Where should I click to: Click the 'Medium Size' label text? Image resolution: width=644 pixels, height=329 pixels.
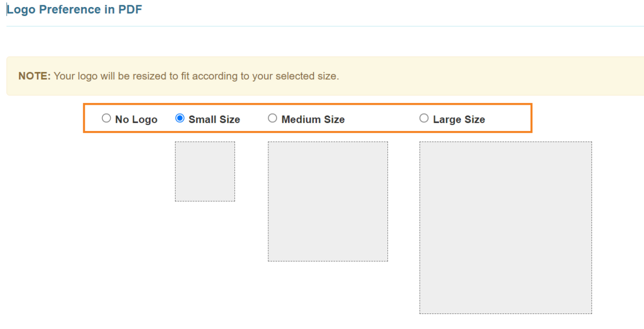click(x=313, y=120)
